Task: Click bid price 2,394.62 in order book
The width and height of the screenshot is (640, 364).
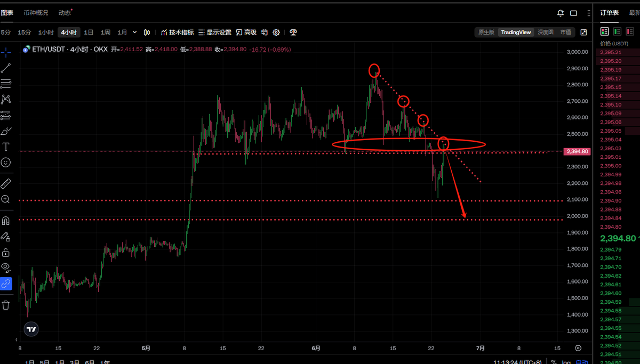Action: coord(611,276)
